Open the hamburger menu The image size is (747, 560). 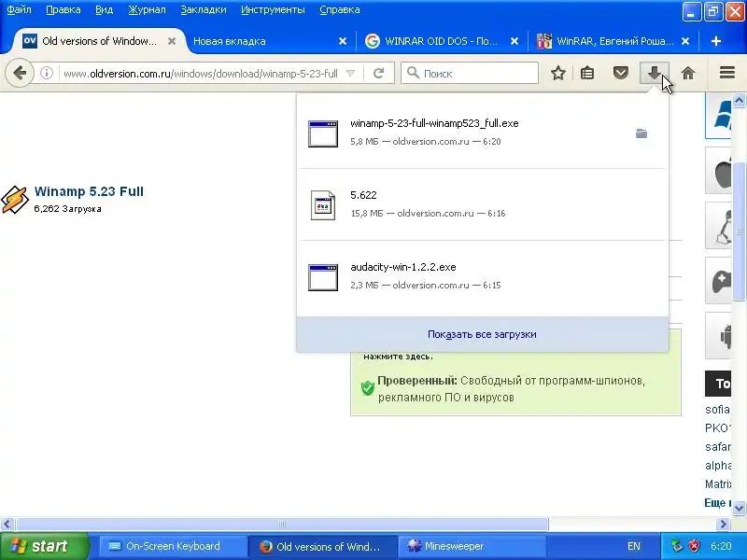tap(727, 73)
